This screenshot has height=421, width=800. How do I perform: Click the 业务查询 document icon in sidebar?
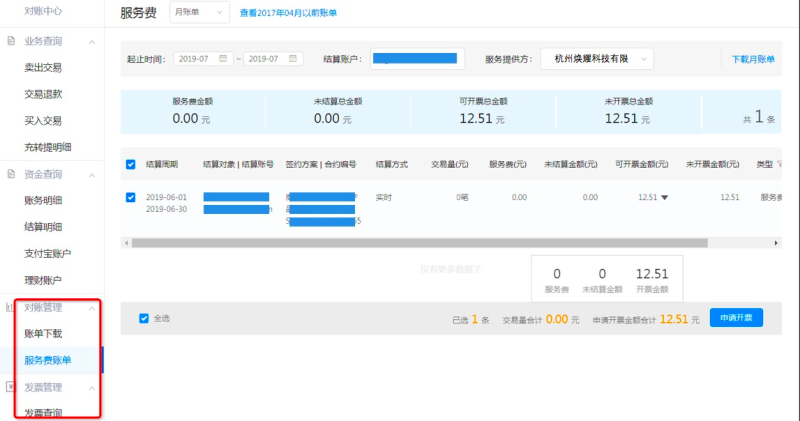coord(11,41)
